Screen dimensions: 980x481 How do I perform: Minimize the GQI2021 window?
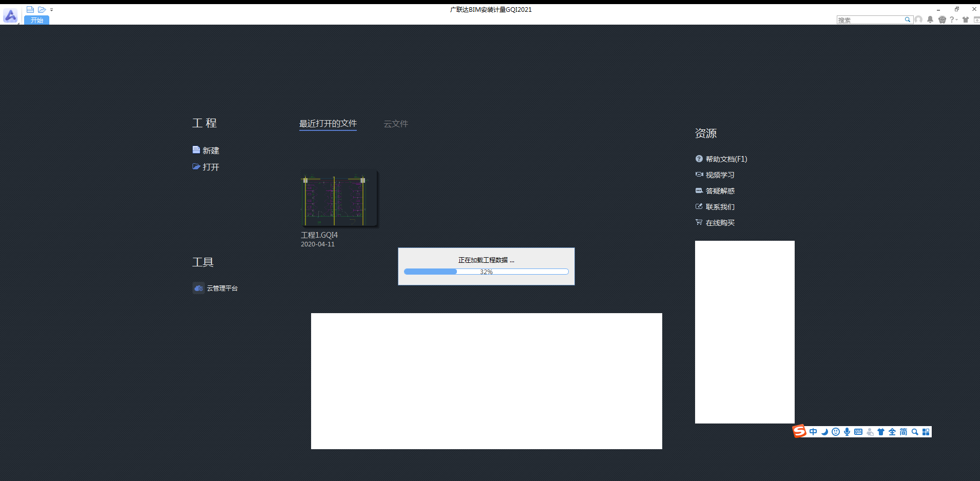[x=938, y=9]
